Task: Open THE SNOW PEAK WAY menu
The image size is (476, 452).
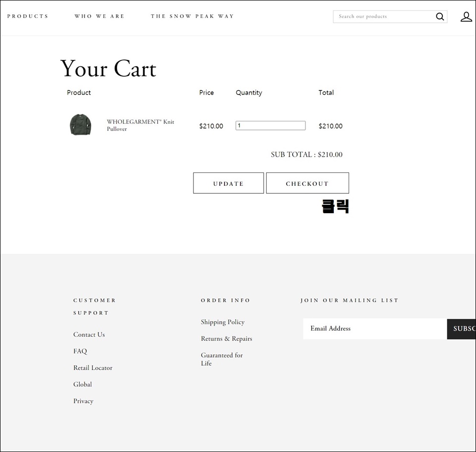Action: 192,16
